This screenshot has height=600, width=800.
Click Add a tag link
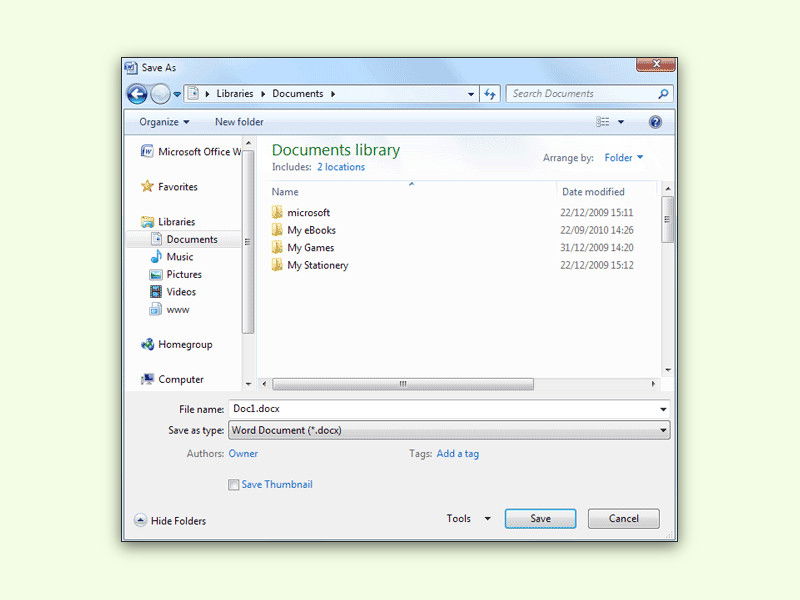458,454
